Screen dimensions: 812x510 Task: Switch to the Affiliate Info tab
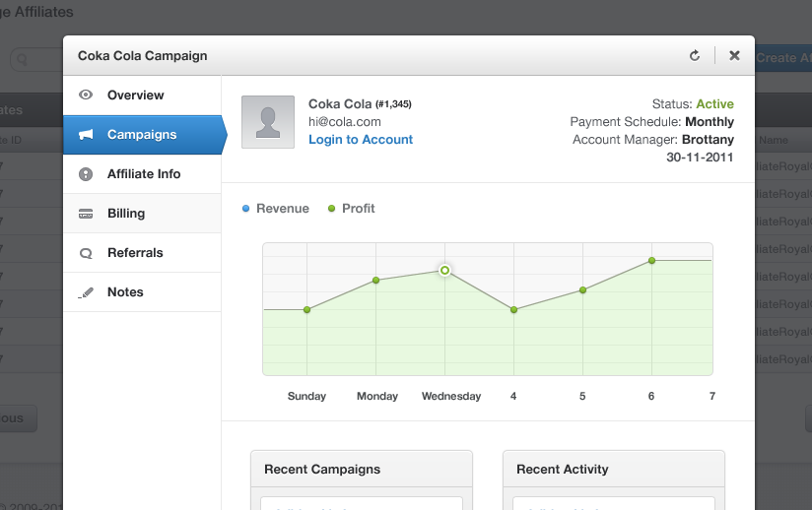point(143,174)
